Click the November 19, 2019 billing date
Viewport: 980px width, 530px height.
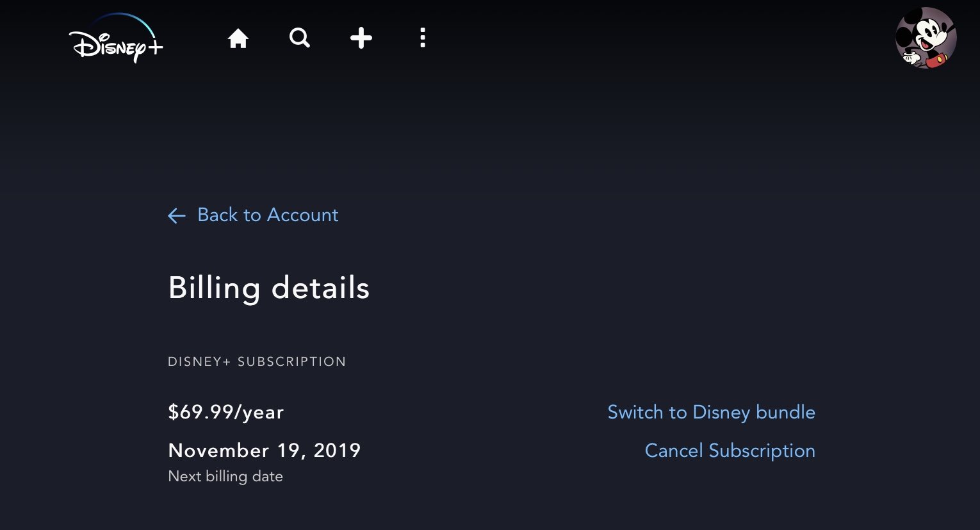pyautogui.click(x=264, y=451)
